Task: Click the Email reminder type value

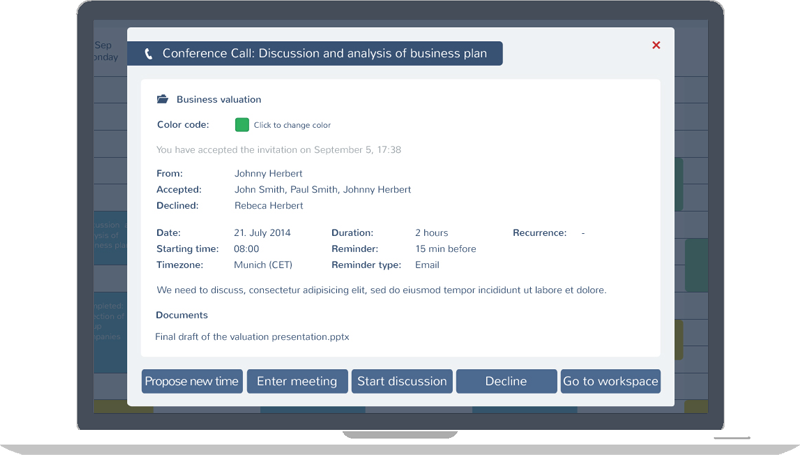Action: (x=427, y=265)
